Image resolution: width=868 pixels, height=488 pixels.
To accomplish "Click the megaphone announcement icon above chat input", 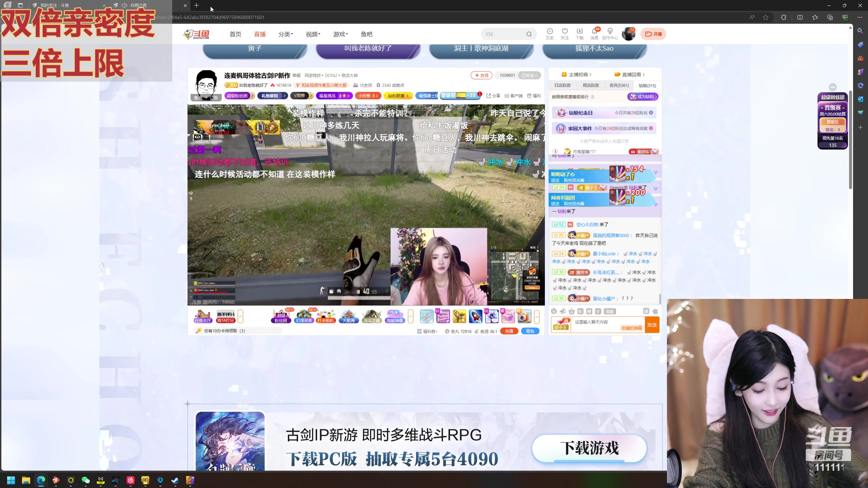I will 563,311.
